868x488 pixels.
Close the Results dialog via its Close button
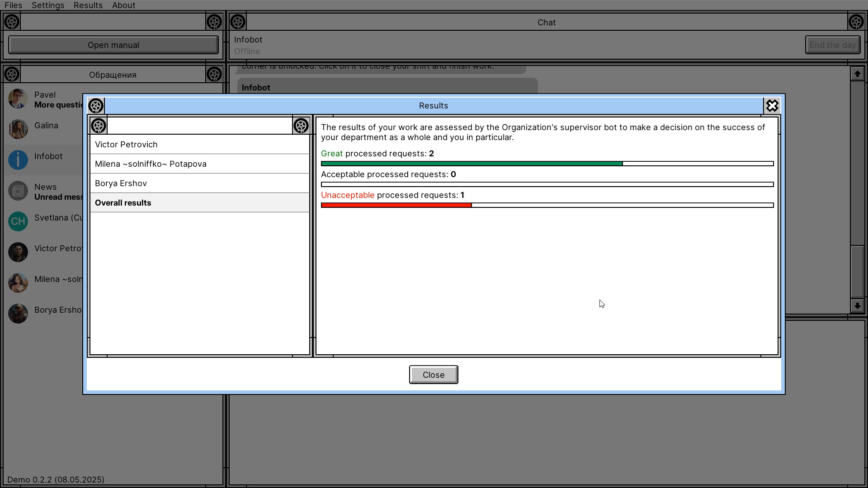(433, 375)
